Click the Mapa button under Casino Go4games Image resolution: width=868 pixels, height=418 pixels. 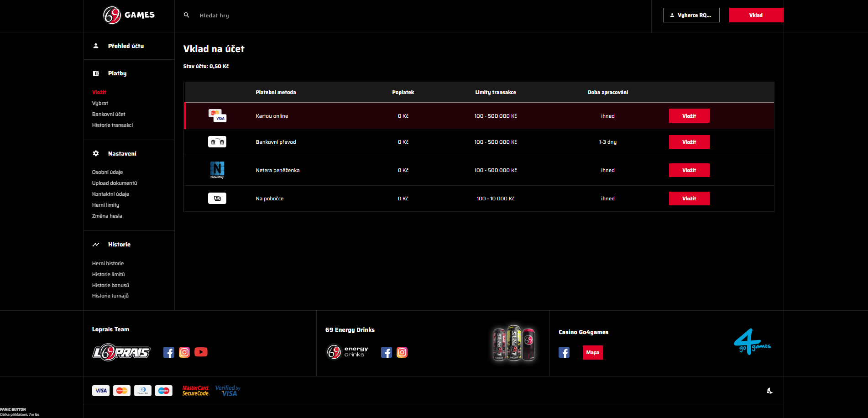coord(592,352)
